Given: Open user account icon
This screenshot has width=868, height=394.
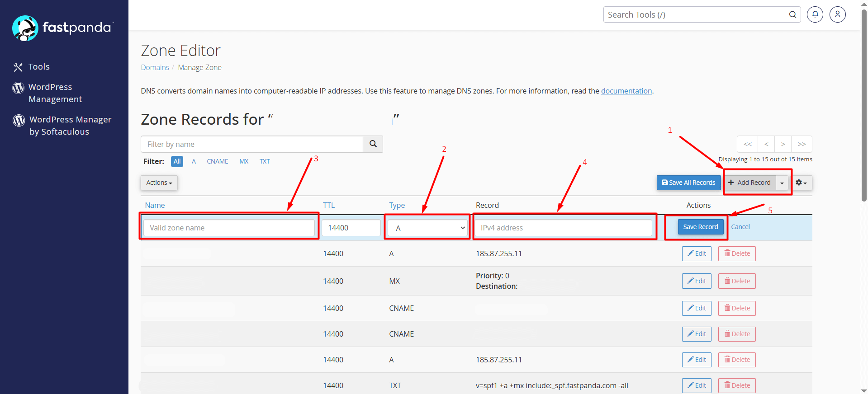Looking at the screenshot, I should [x=838, y=14].
